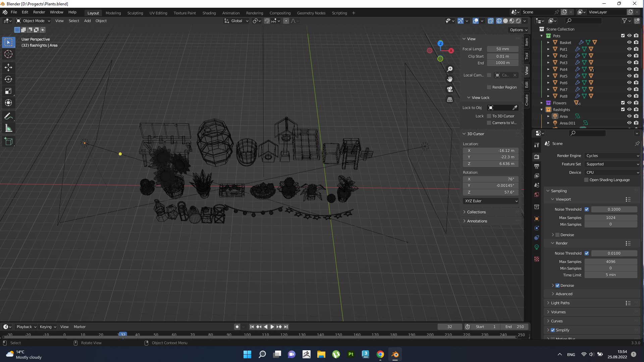Play the animation forward

tap(272, 327)
